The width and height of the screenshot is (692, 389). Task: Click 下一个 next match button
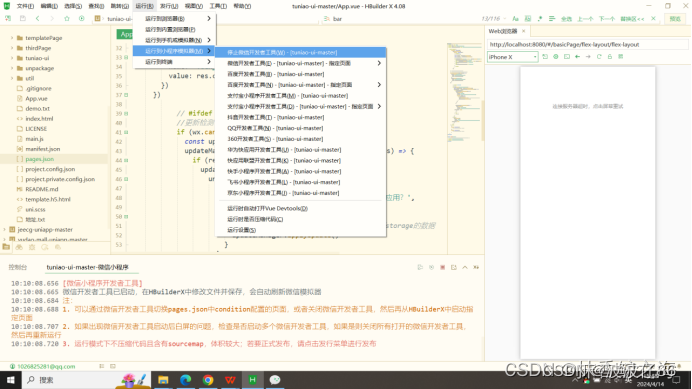[x=607, y=19]
